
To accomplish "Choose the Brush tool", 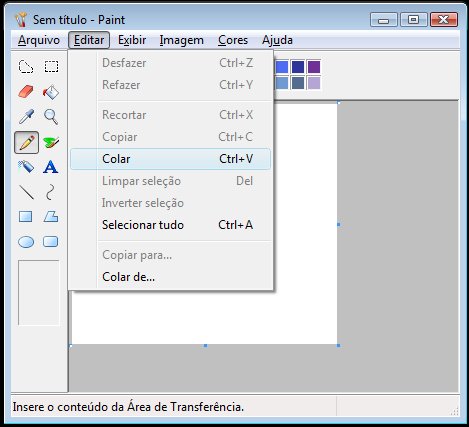I will point(51,142).
